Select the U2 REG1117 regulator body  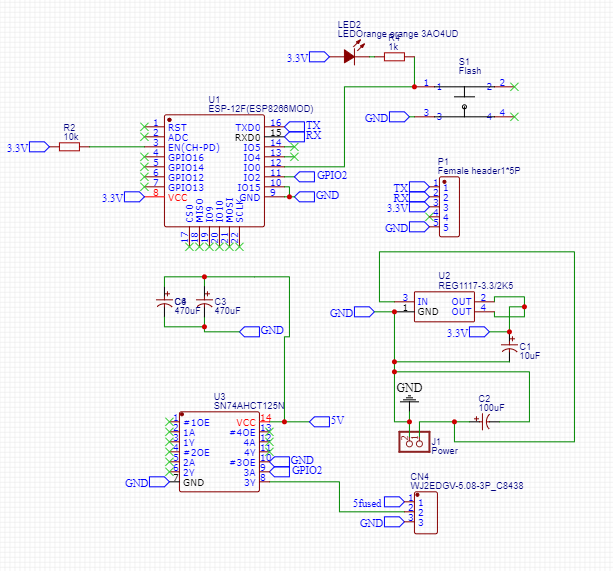coord(445,305)
